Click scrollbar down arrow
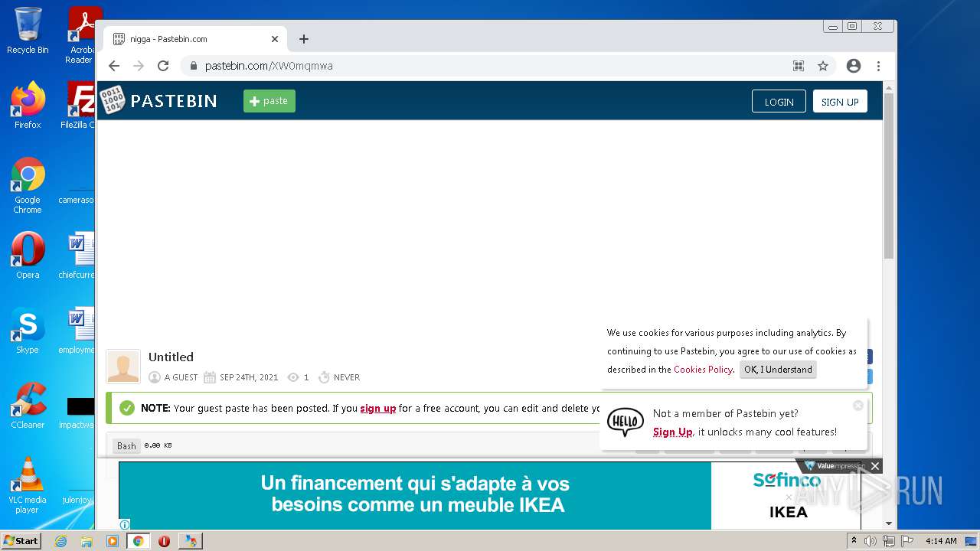The width and height of the screenshot is (980, 551). (x=889, y=523)
